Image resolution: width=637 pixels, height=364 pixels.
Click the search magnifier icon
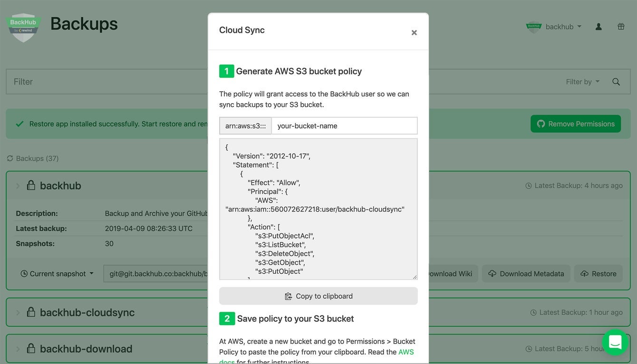[616, 82]
